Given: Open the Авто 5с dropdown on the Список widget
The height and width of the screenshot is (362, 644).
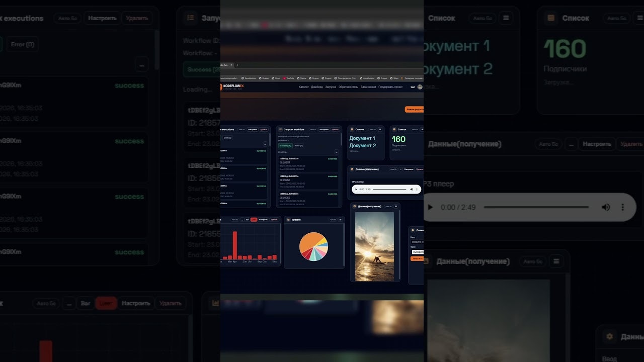Looking at the screenshot, I should [x=372, y=129].
